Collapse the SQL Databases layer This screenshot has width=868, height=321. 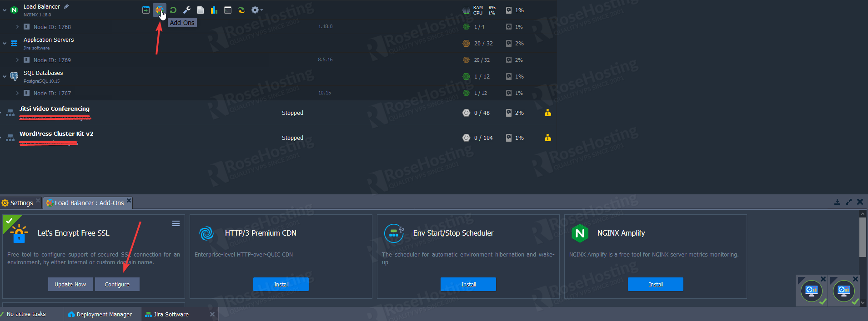tap(5, 76)
